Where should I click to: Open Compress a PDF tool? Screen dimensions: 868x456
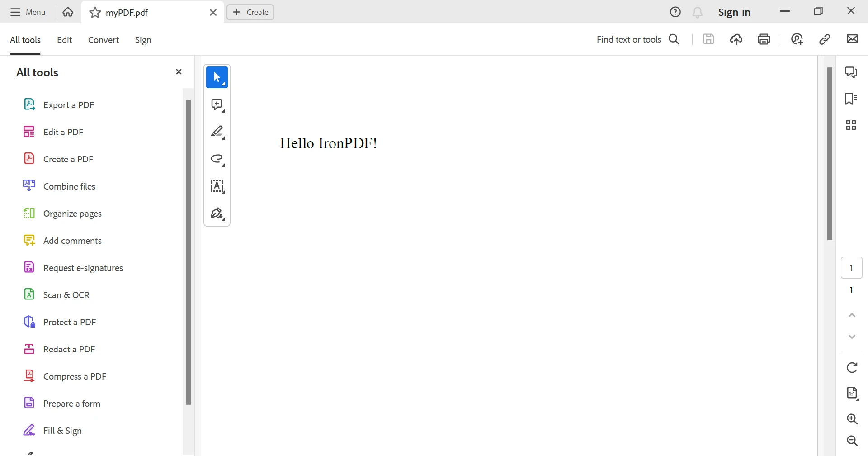point(65,376)
